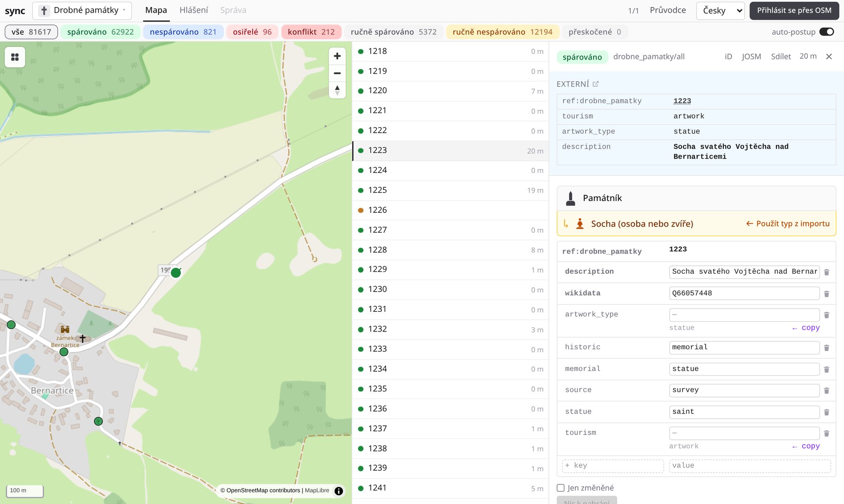Open feature in iD editor
The image size is (844, 504).
(x=728, y=57)
